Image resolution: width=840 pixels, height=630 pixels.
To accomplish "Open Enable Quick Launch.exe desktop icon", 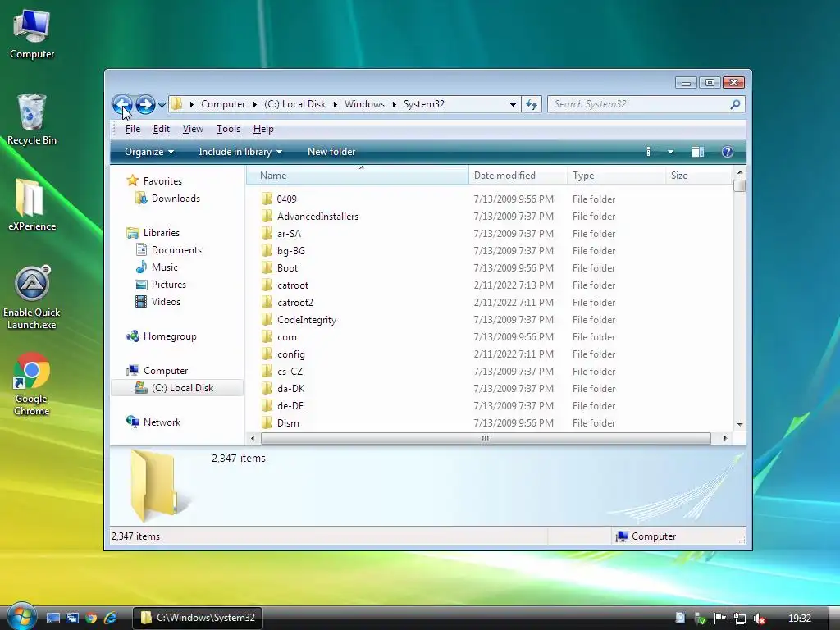I will click(32, 297).
